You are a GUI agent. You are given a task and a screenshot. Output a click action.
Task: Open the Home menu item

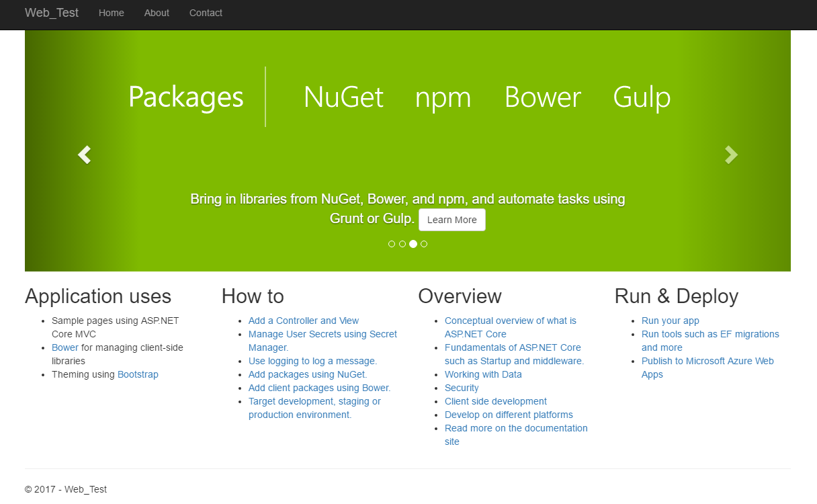tap(112, 13)
